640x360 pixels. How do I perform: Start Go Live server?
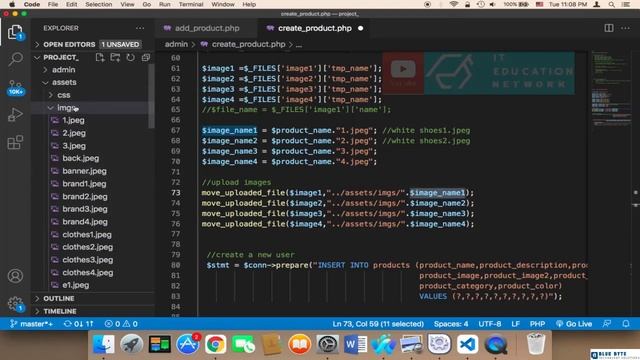(574, 324)
